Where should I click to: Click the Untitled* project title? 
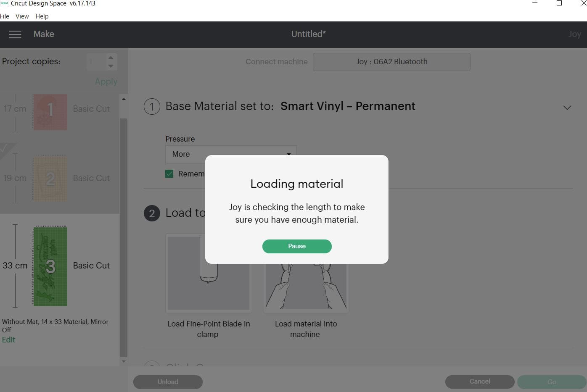click(309, 34)
